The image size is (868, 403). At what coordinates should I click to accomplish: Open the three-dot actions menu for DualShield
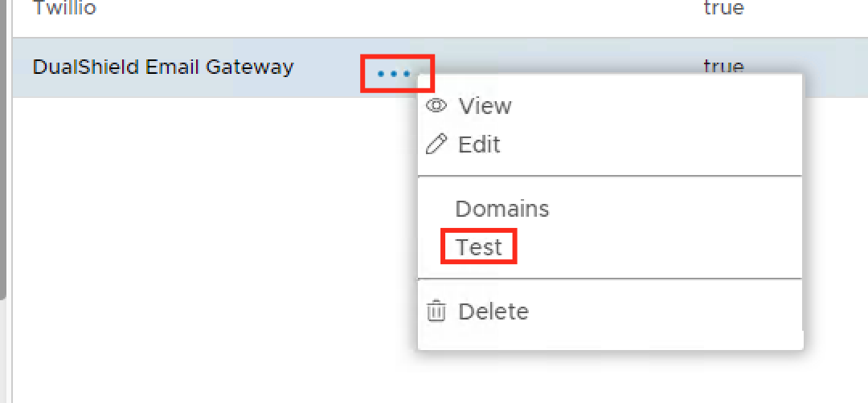[x=394, y=74]
